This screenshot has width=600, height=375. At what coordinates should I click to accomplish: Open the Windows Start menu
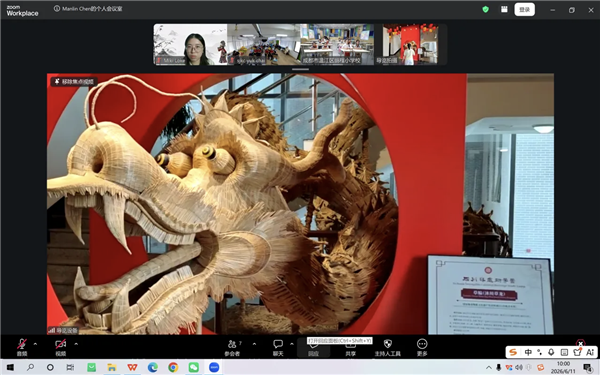coord(10,367)
